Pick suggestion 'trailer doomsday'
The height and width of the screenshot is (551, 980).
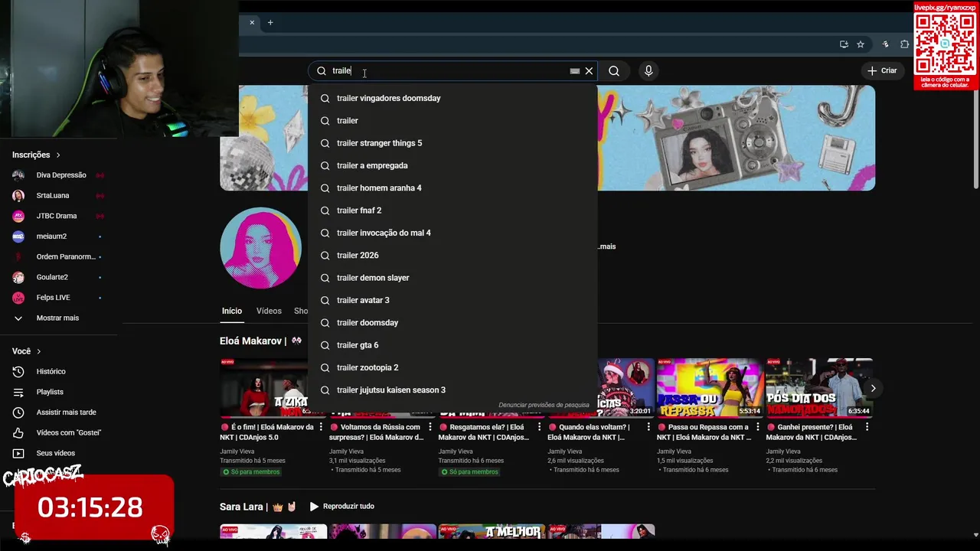[x=452, y=322]
